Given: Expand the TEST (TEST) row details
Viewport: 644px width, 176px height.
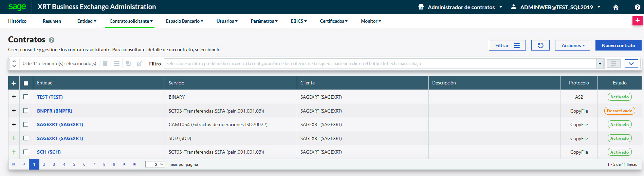Looking at the screenshot, I should (x=14, y=97).
